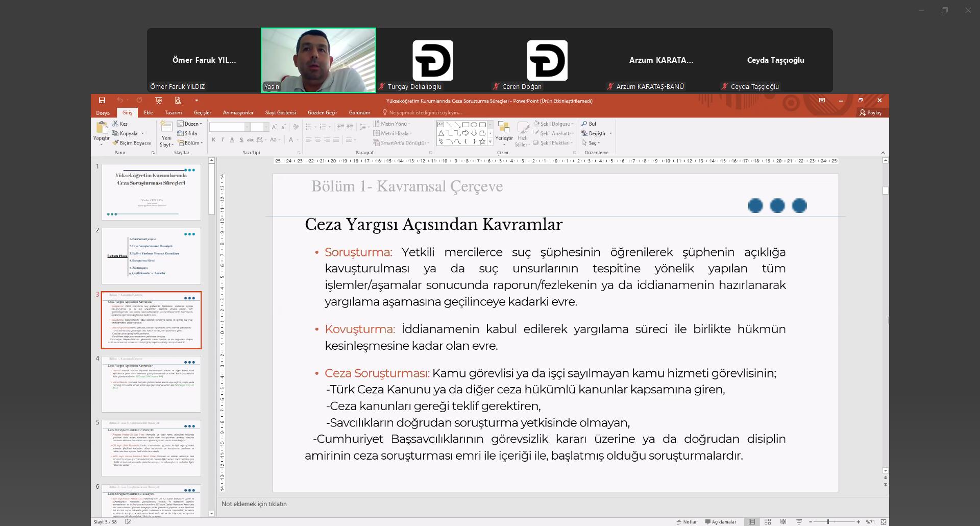Click Değiştir to replace text
The image size is (980, 526).
(x=594, y=133)
